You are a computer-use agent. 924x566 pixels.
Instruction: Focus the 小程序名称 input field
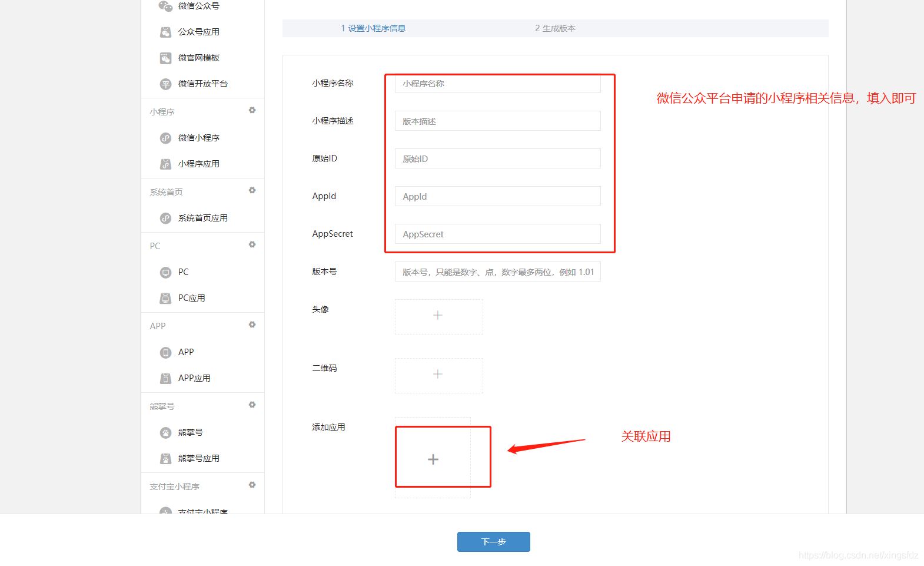point(497,84)
